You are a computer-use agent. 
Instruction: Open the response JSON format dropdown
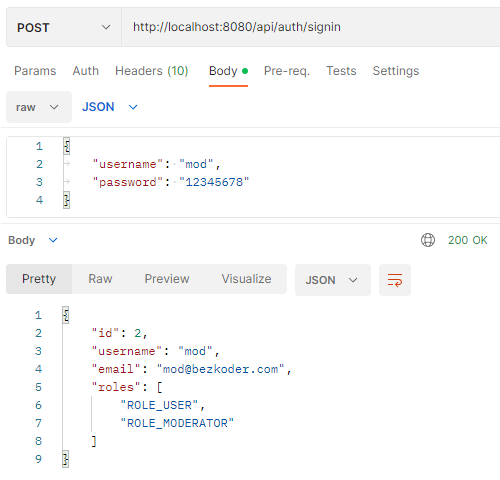coord(333,280)
